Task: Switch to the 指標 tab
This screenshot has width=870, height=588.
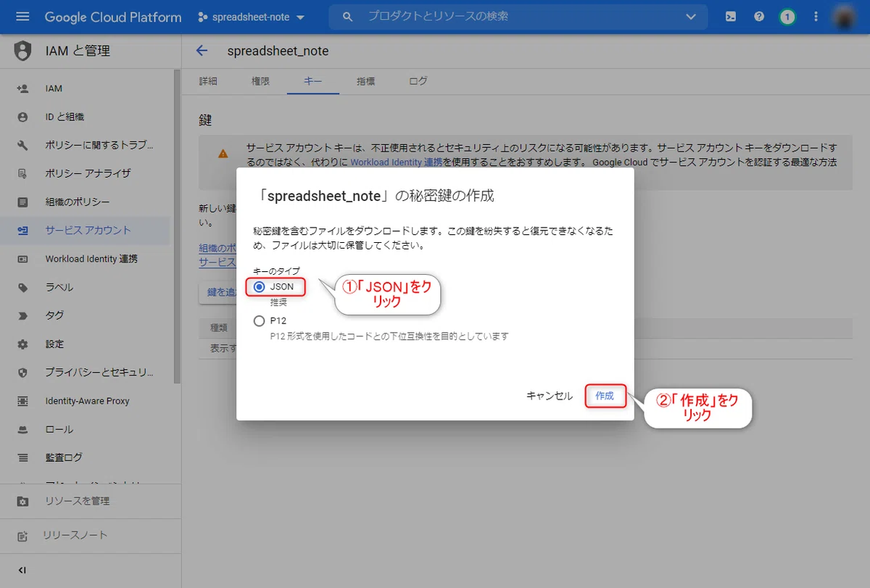Action: (365, 81)
